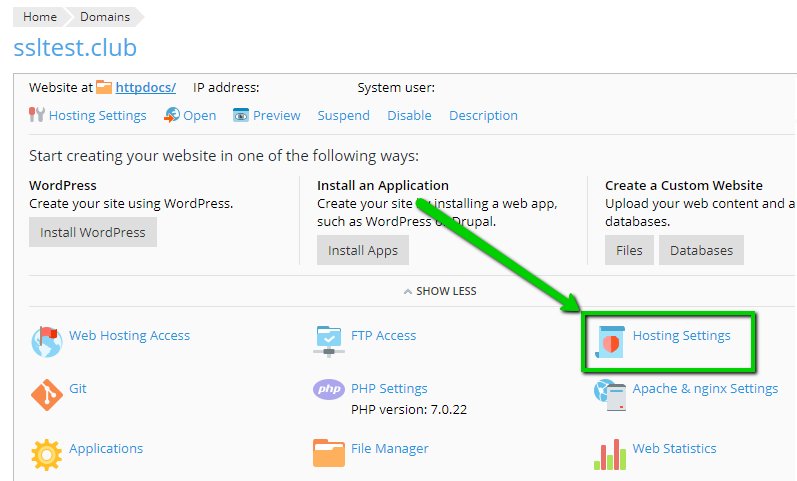The height and width of the screenshot is (481, 797).
Task: Open the Files button under Custom Website
Action: pyautogui.click(x=629, y=250)
